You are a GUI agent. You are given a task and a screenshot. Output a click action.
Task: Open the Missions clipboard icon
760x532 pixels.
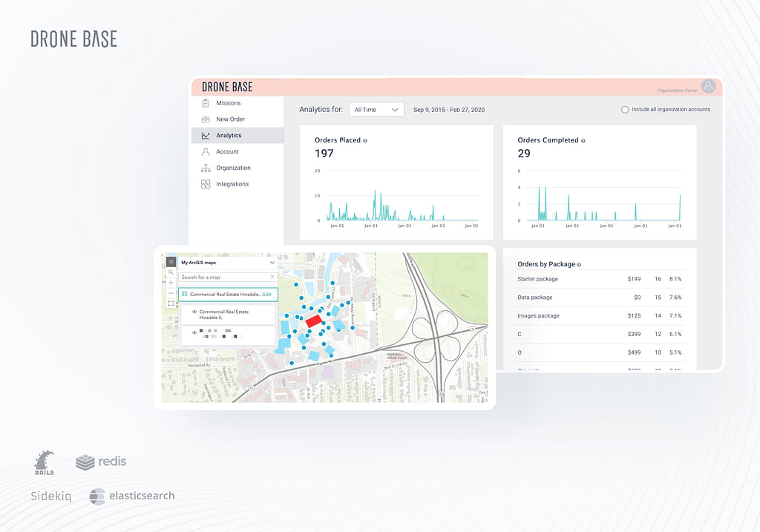point(206,103)
